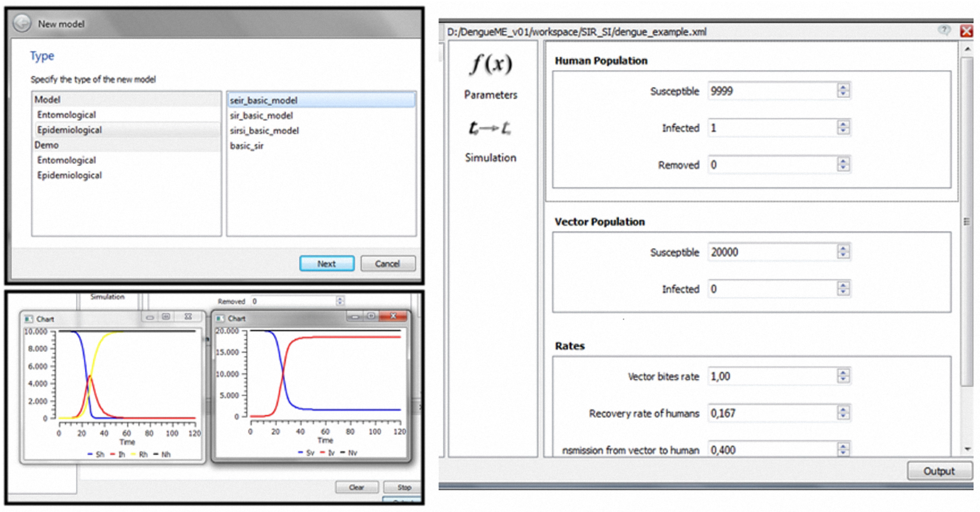This screenshot has height=512, width=980.
Task: Maximize the human population Chart window
Action: 166,317
